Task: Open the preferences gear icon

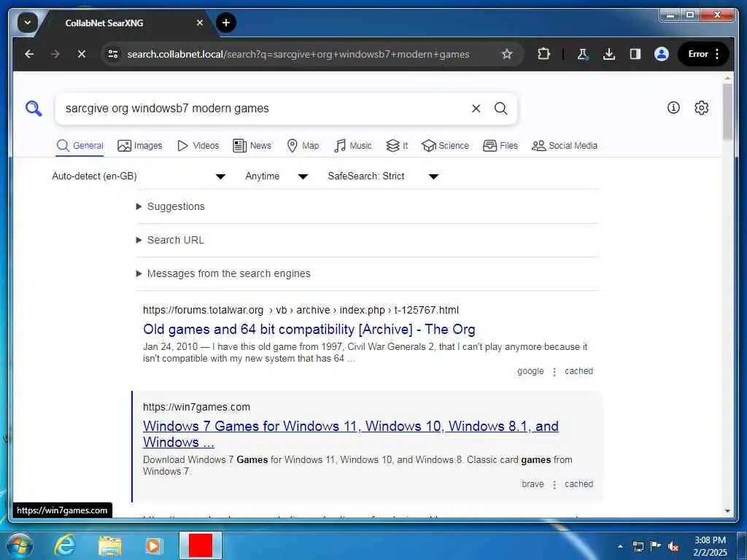Action: (701, 108)
